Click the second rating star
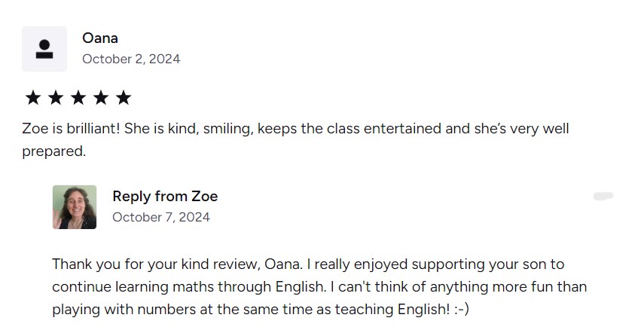 pos(56,97)
